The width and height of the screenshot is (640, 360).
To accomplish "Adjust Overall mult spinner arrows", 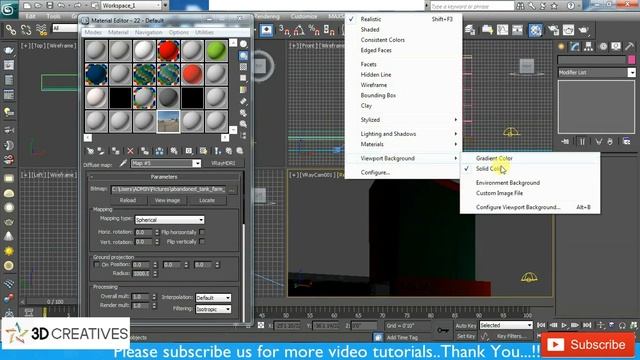I will click(x=154, y=297).
